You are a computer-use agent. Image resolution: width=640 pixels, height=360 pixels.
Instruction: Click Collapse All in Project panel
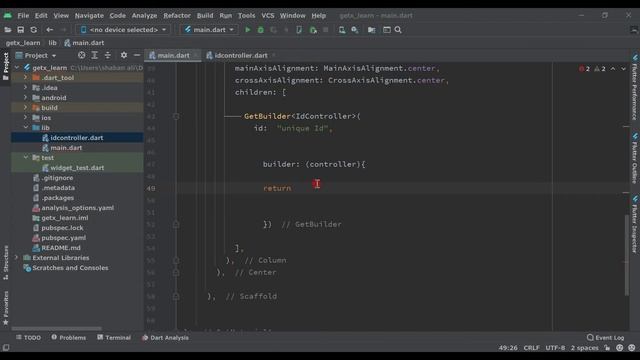click(x=107, y=55)
